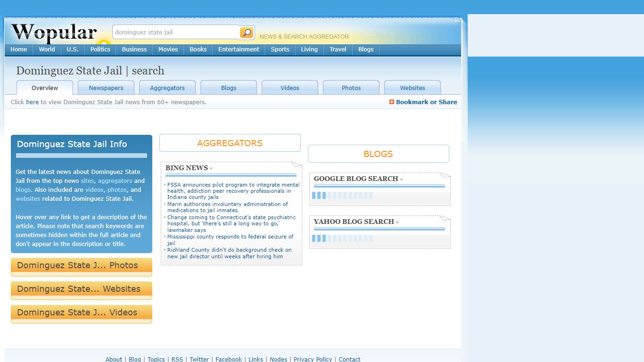This screenshot has width=644, height=362.
Task: Open the Books section
Action: pos(198,49)
